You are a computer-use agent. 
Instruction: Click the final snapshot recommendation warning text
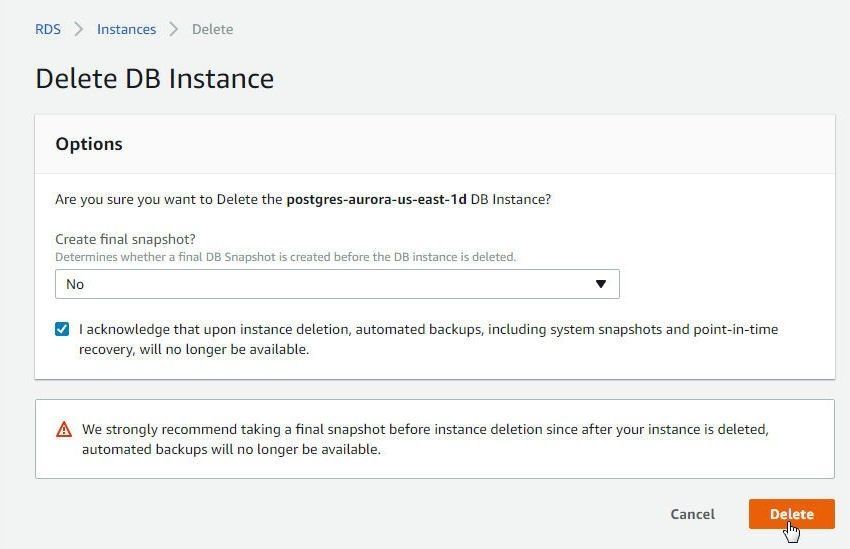point(425,439)
